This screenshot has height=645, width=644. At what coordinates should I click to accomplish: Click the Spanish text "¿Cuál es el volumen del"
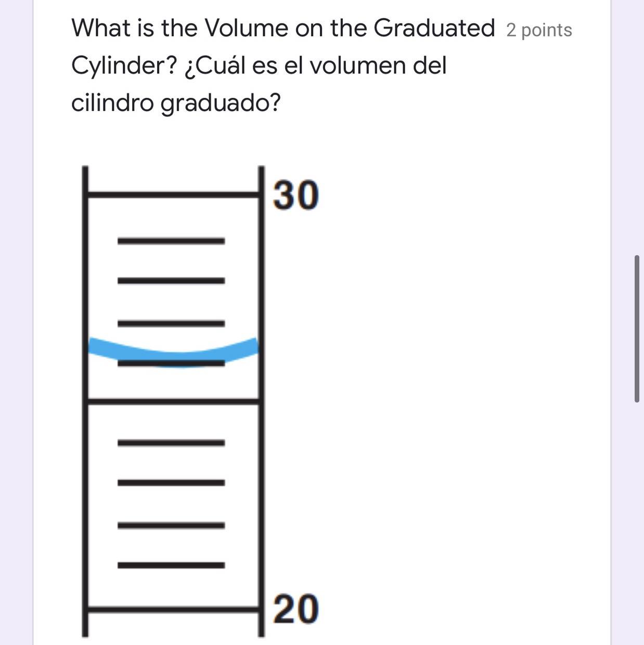315,66
